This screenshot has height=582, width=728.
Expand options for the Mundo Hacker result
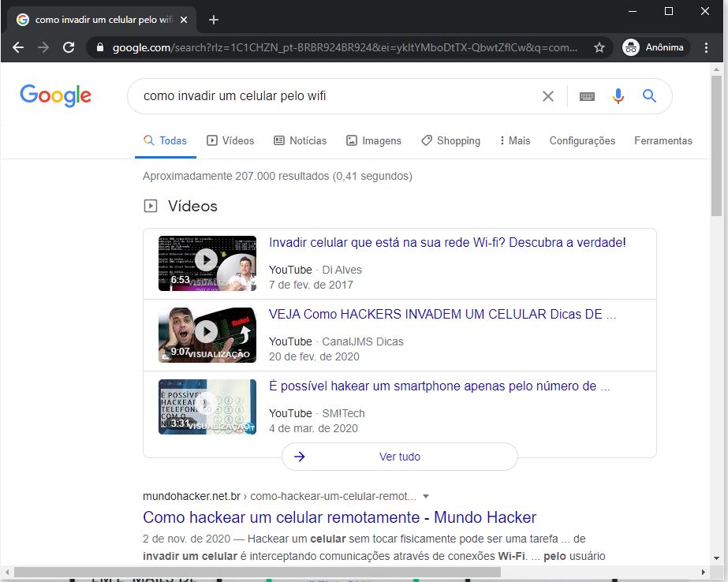tap(425, 495)
